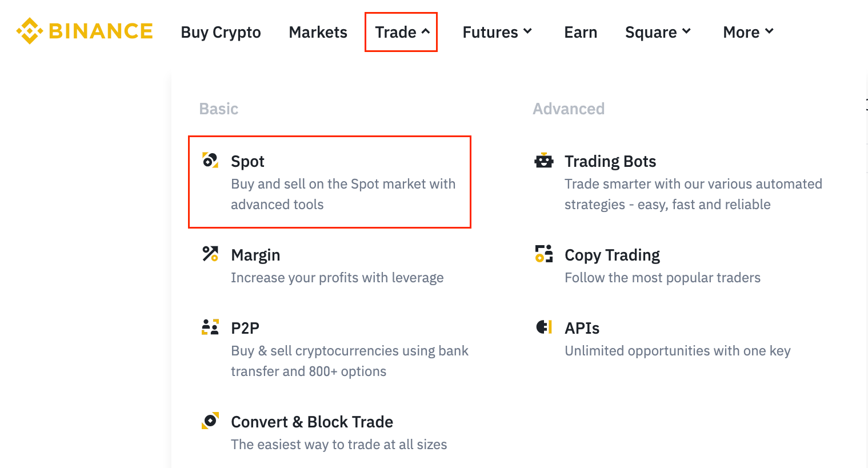Expand the Futures dropdown
868x468 pixels.
coord(497,32)
